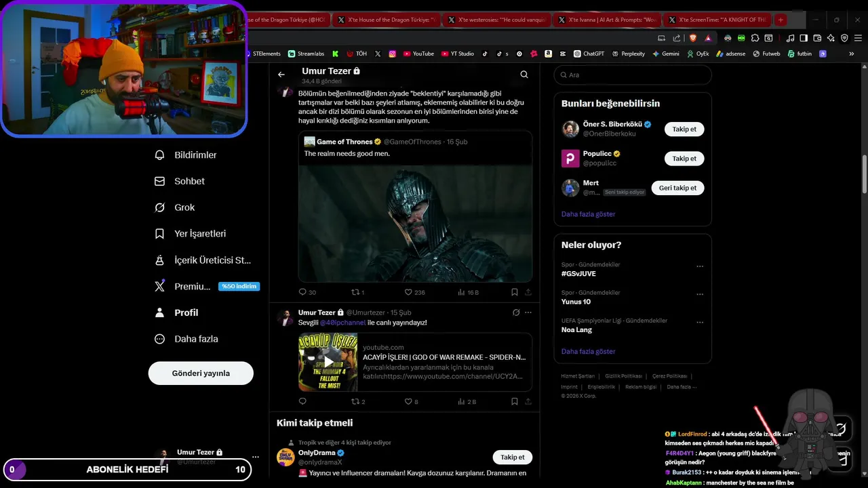
Task: Open the STElements bookmark
Action: click(x=263, y=54)
